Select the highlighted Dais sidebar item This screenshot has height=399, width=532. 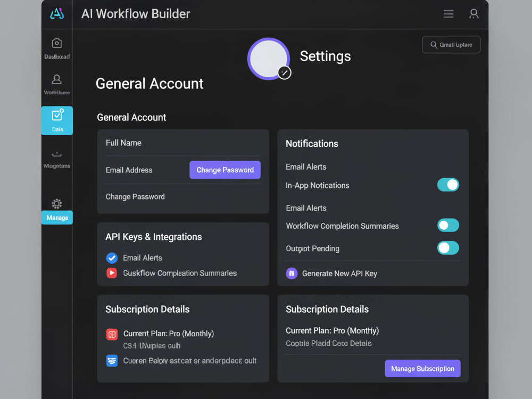[57, 120]
